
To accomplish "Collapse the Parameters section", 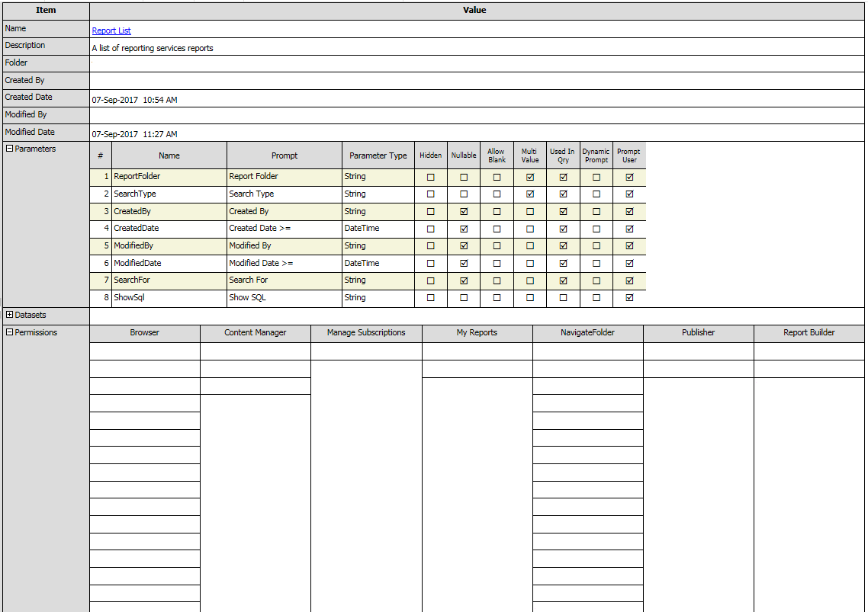I will (8, 149).
